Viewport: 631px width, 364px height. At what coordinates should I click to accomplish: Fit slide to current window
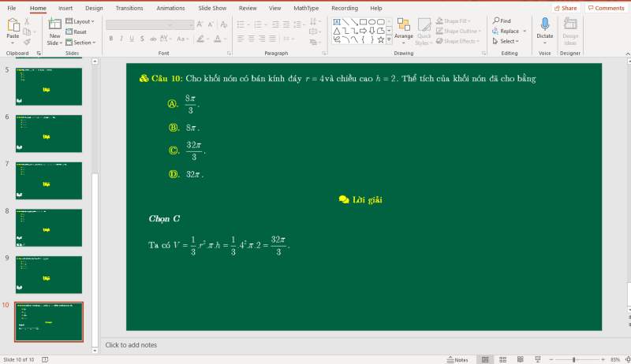click(x=628, y=359)
